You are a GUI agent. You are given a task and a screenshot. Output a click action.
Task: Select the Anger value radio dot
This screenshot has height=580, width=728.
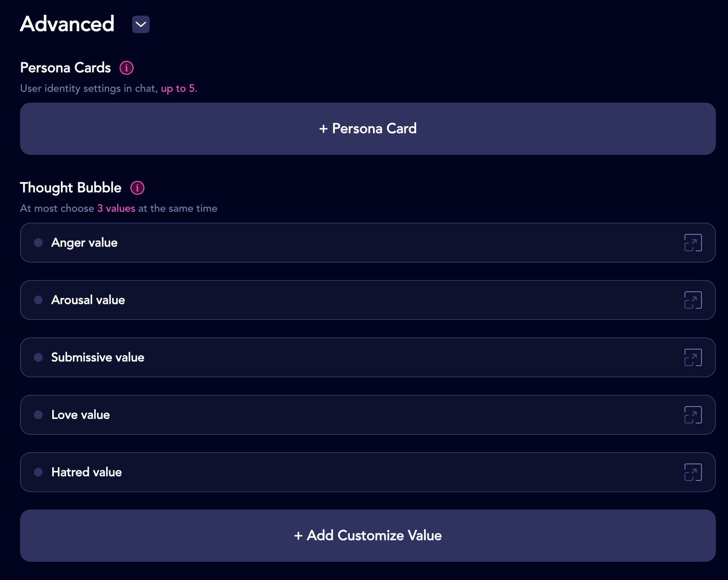38,243
